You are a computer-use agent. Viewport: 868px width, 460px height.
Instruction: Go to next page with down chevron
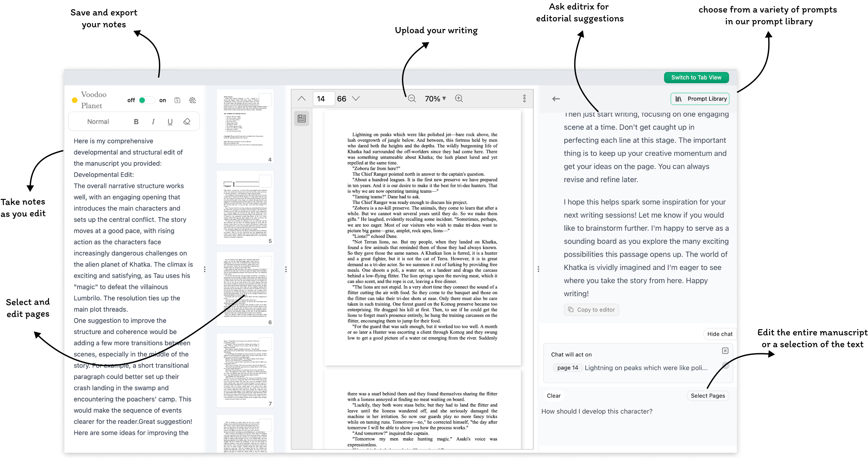(356, 98)
